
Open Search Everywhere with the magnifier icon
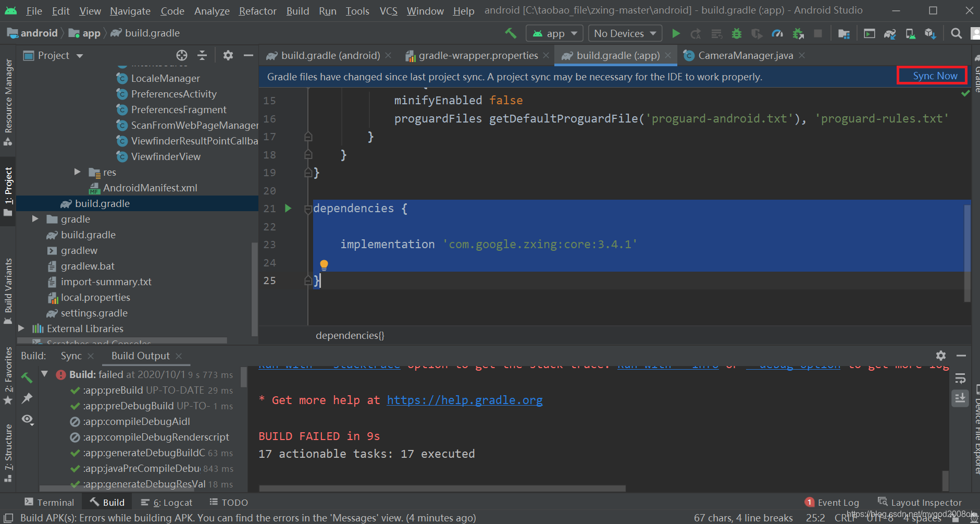click(x=956, y=33)
